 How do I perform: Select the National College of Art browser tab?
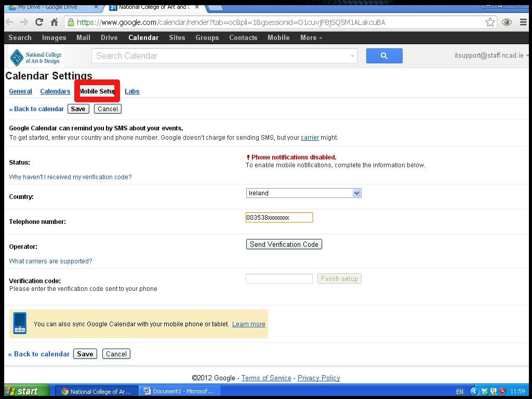click(154, 7)
